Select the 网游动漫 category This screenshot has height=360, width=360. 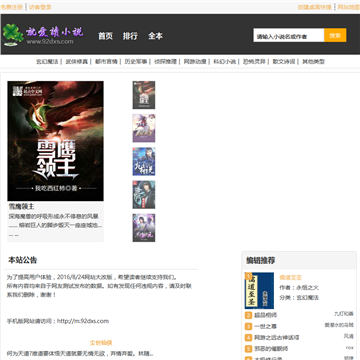[195, 61]
